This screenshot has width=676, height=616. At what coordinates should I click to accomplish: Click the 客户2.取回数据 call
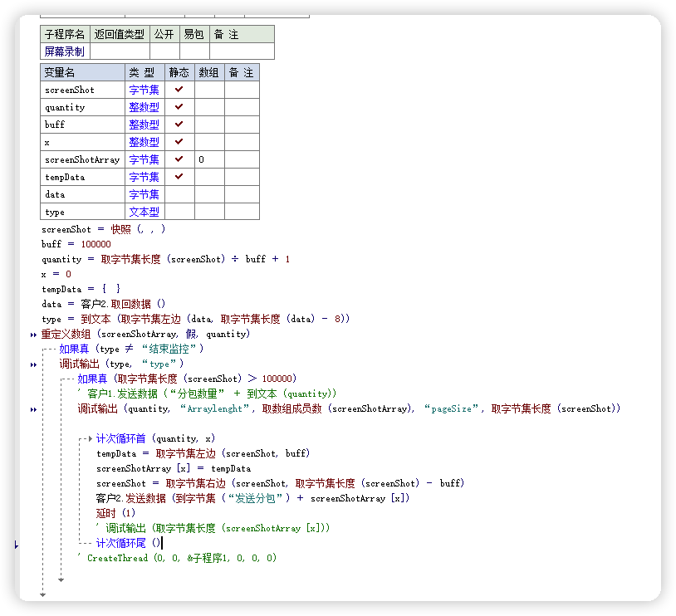point(123,304)
